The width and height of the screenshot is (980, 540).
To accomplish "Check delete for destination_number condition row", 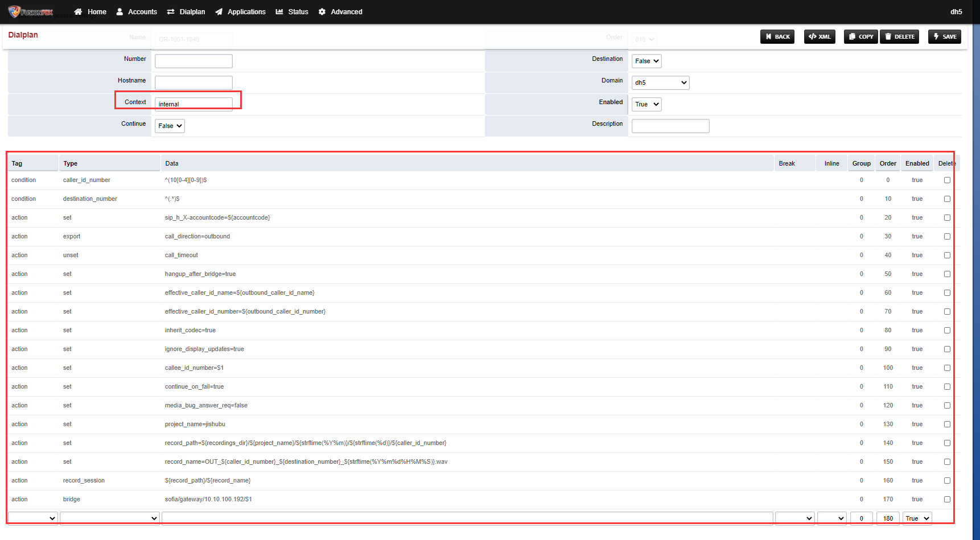I will pyautogui.click(x=947, y=199).
